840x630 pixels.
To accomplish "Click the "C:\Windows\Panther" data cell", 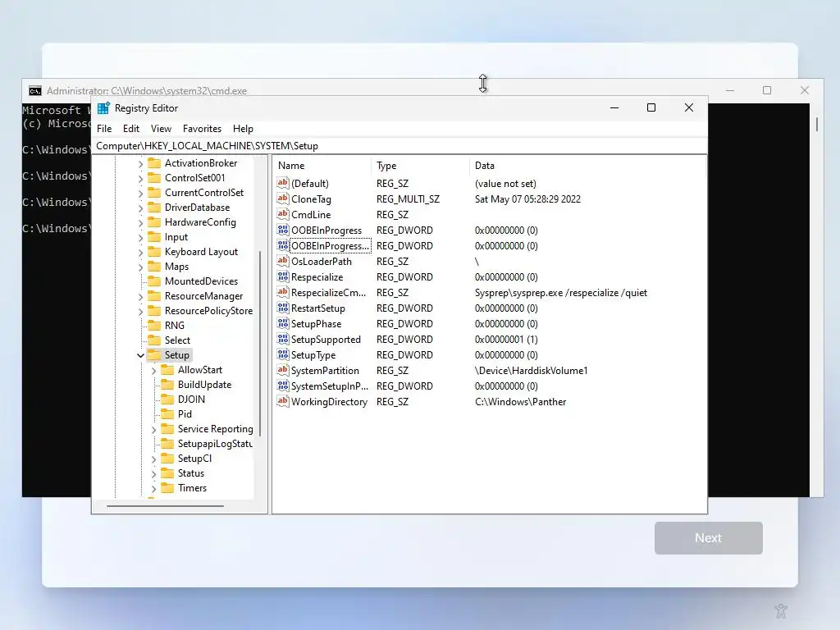I will [x=520, y=402].
